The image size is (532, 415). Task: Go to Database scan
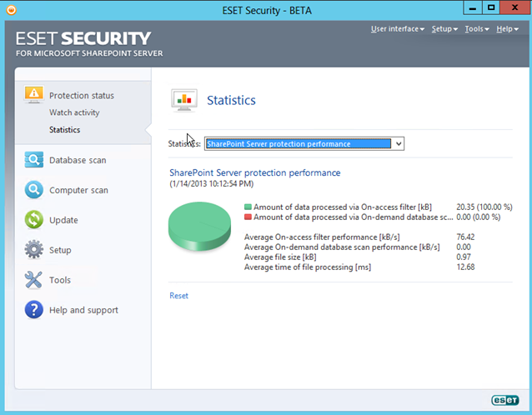(78, 160)
